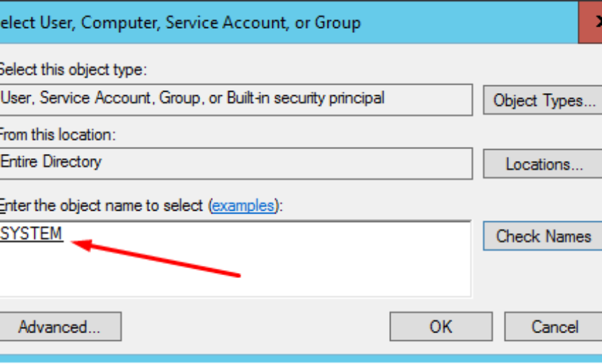Click the grey gap between Object Types and Locations
The height and width of the screenshot is (364, 602).
coord(544,132)
